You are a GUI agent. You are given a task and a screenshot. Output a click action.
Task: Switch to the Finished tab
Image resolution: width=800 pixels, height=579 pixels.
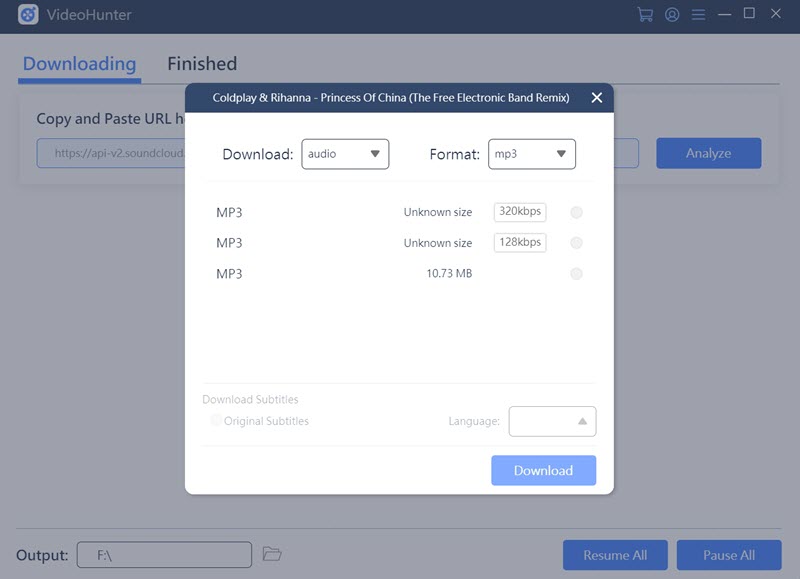pyautogui.click(x=202, y=64)
